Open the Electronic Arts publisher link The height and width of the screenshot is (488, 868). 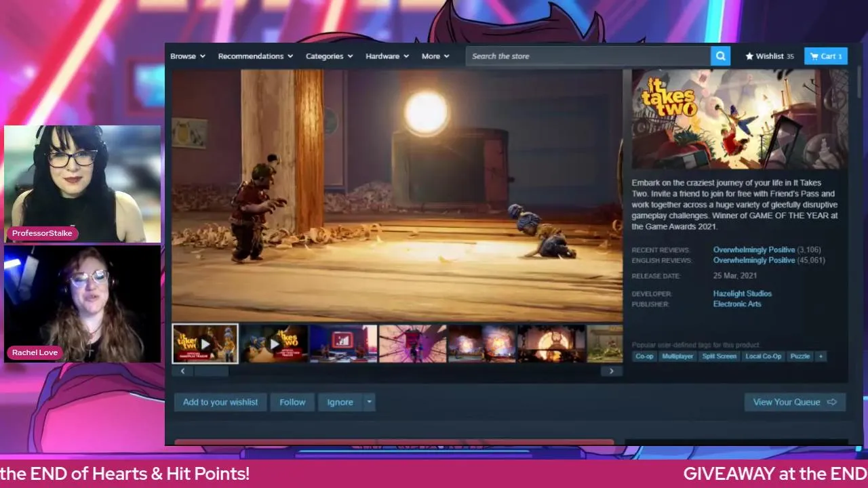click(x=737, y=304)
